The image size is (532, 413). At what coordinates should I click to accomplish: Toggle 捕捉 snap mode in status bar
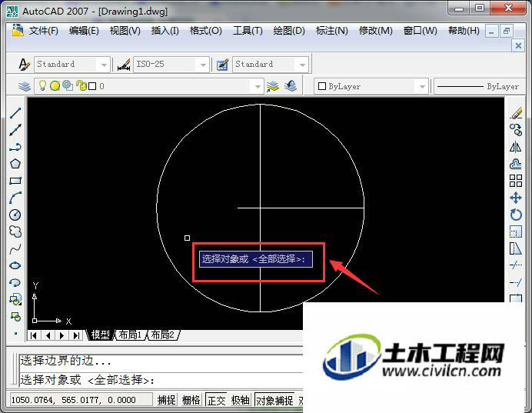click(166, 401)
